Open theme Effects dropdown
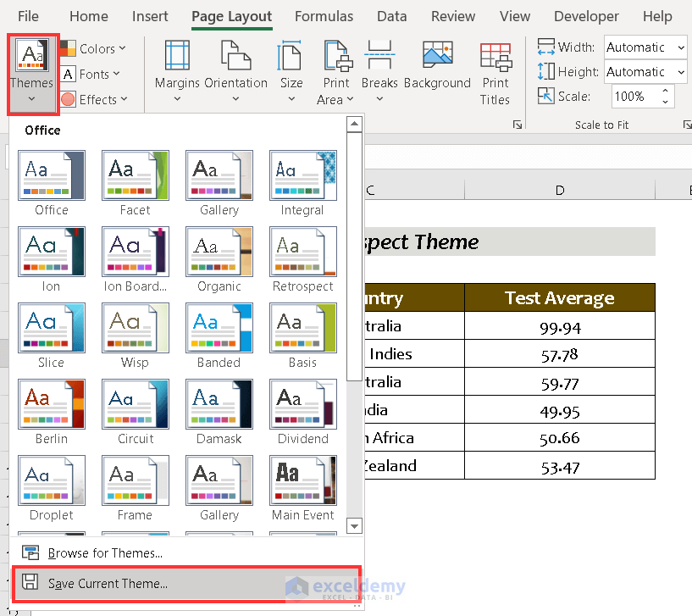This screenshot has width=692, height=616. click(x=94, y=99)
